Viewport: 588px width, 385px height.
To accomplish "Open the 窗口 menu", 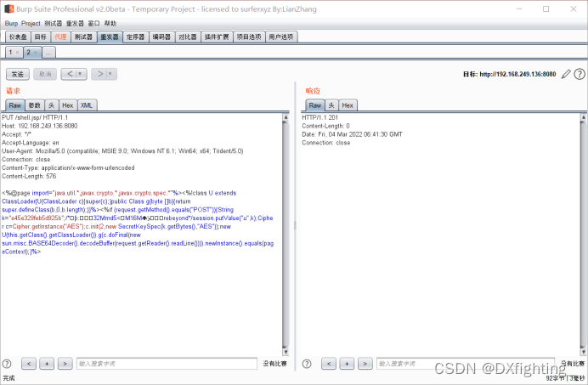I will tap(93, 23).
